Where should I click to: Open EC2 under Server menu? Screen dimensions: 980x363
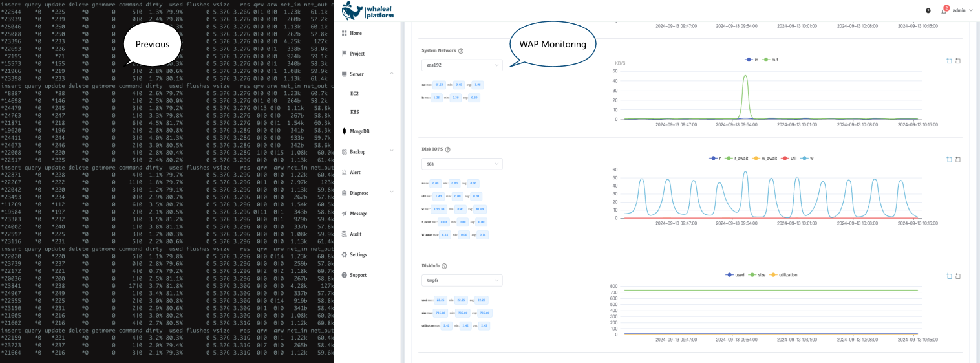point(354,94)
